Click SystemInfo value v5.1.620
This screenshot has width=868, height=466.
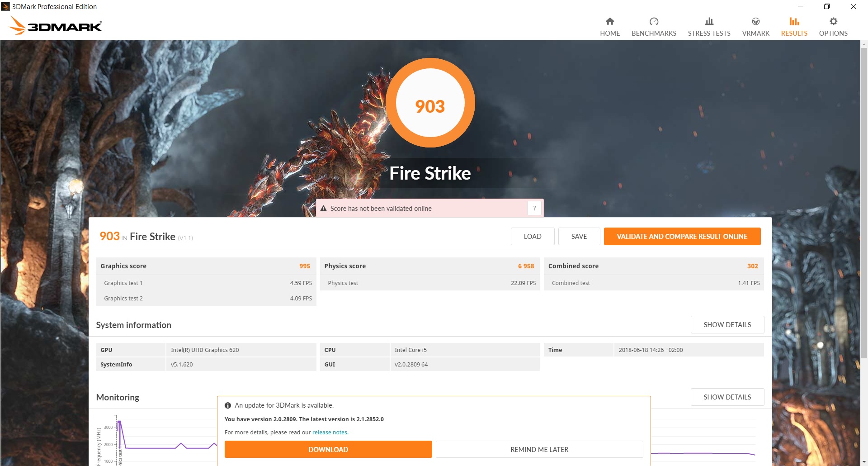coord(182,364)
